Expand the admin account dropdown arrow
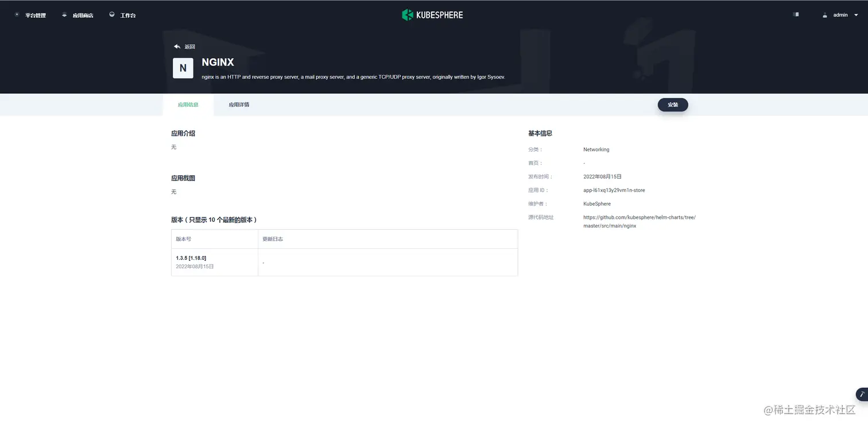Viewport: 868px width, 428px height. 856,15
